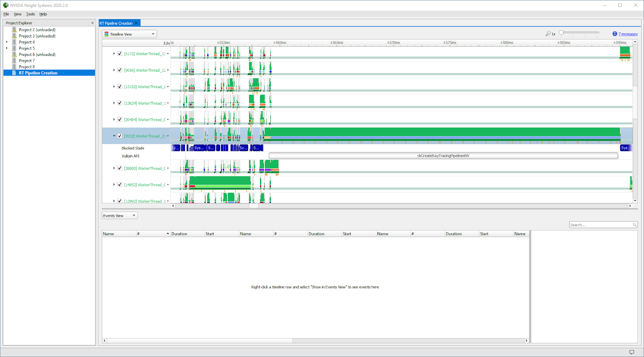Click the events table horizontal scrollbar thumb
The image size is (644, 357).
click(x=200, y=340)
